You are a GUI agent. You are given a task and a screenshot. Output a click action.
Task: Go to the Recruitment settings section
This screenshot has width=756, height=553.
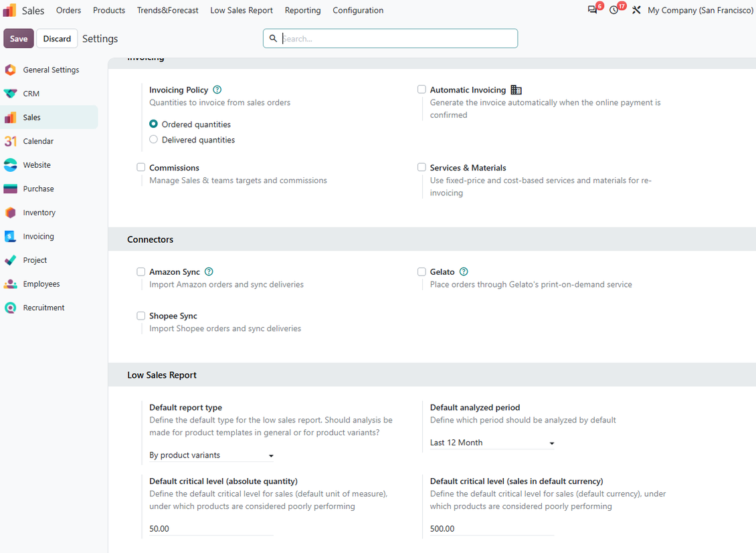click(x=50, y=308)
